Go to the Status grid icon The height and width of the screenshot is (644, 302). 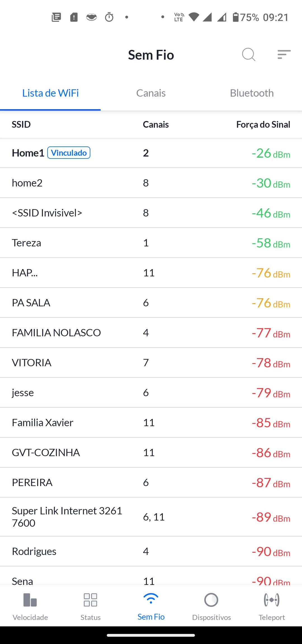91,600
